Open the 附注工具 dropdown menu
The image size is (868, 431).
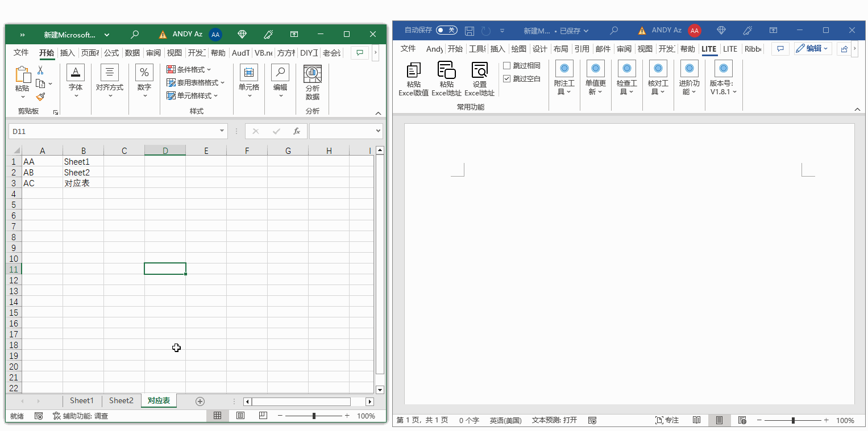pyautogui.click(x=564, y=79)
